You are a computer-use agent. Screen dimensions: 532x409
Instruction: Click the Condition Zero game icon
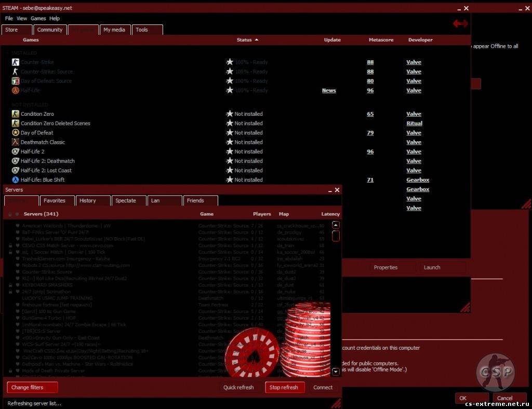click(15, 114)
